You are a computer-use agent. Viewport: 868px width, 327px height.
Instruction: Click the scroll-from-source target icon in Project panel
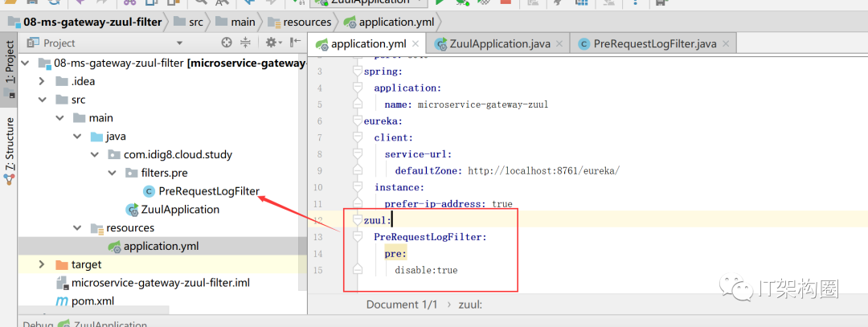pyautogui.click(x=227, y=43)
